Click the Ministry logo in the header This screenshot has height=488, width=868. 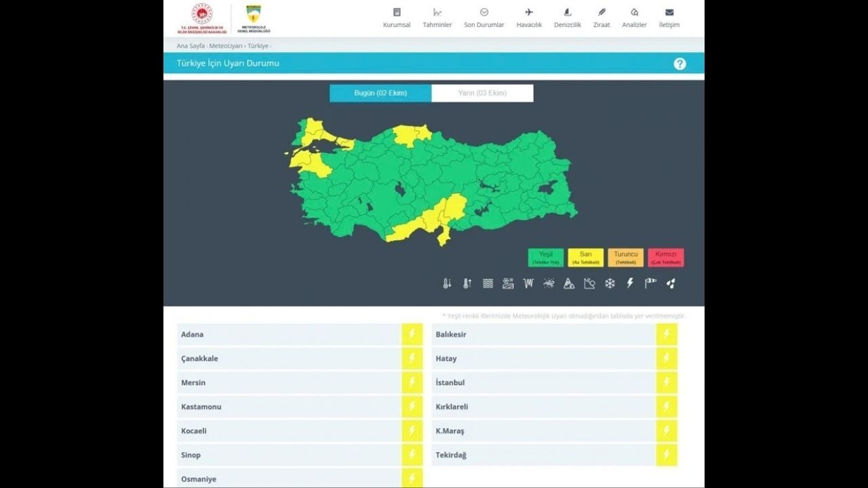pos(202,19)
